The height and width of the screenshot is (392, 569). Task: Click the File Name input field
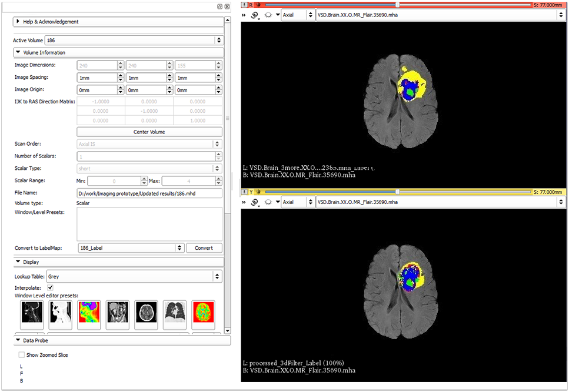[150, 192]
